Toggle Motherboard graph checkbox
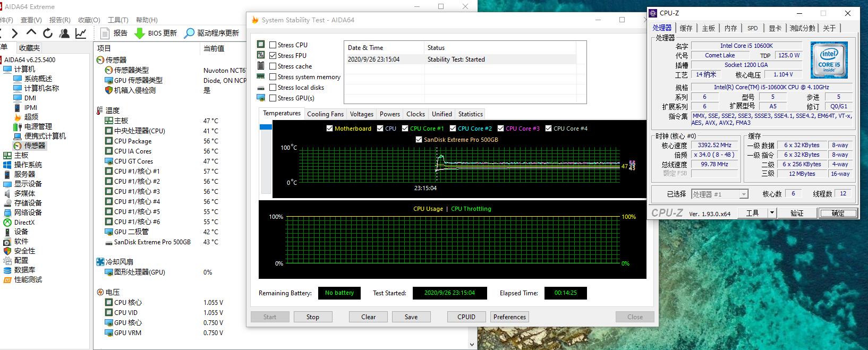The width and height of the screenshot is (868, 350). coord(329,129)
